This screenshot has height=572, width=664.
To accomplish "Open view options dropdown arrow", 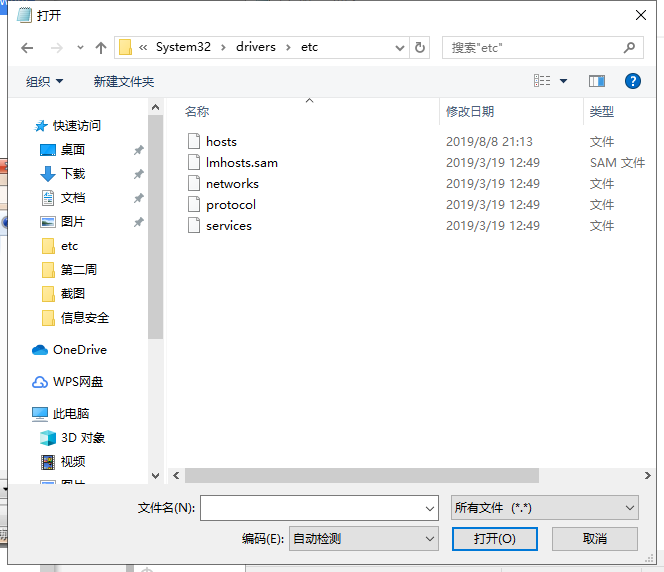I will (563, 81).
